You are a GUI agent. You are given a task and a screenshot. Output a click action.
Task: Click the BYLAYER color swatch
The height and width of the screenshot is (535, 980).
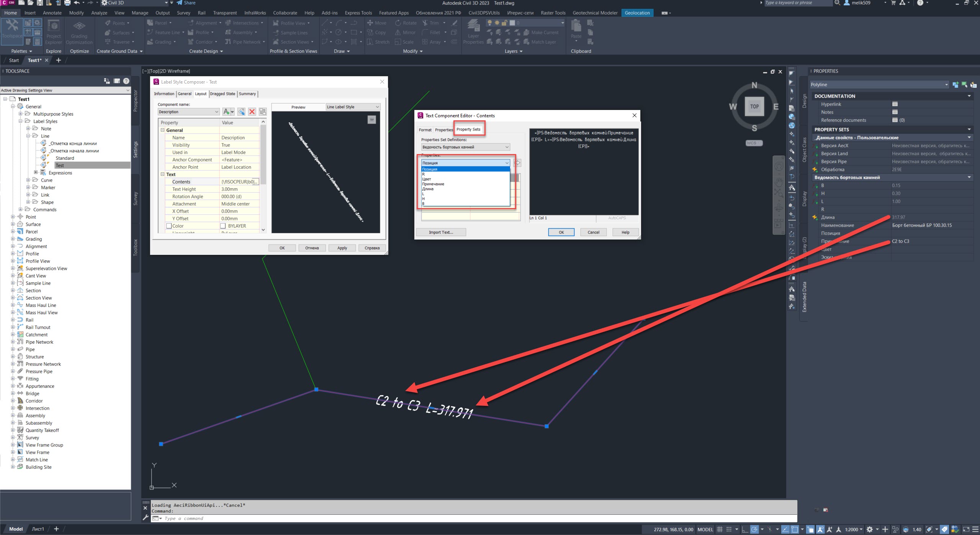click(223, 226)
